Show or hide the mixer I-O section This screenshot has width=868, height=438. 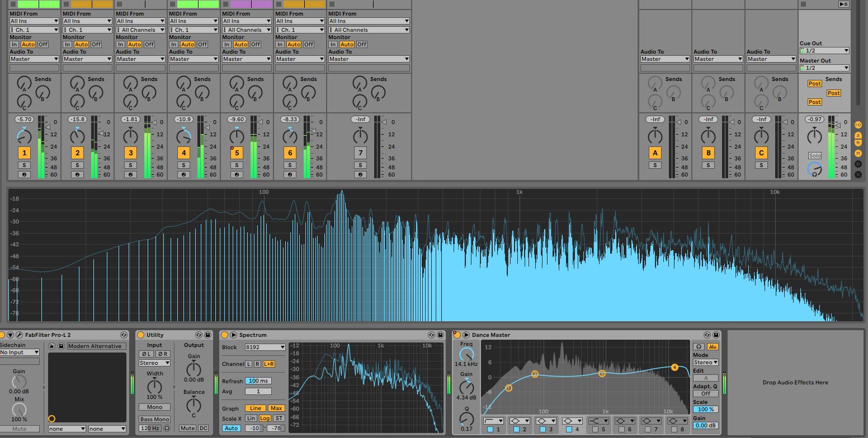[x=858, y=125]
